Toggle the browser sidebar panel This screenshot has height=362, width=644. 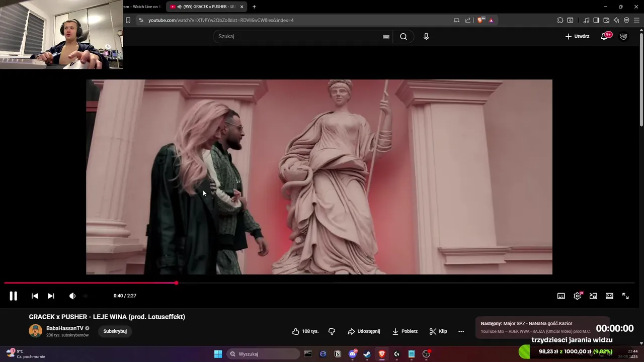pos(596,20)
